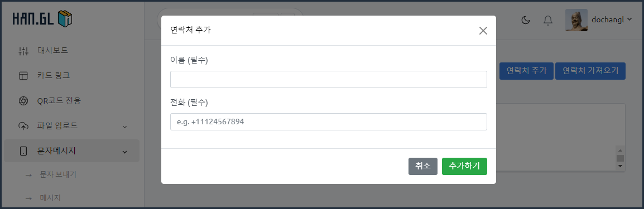
Task: Expand the 파일 업로드 submenu chevron
Action: [x=125, y=127]
